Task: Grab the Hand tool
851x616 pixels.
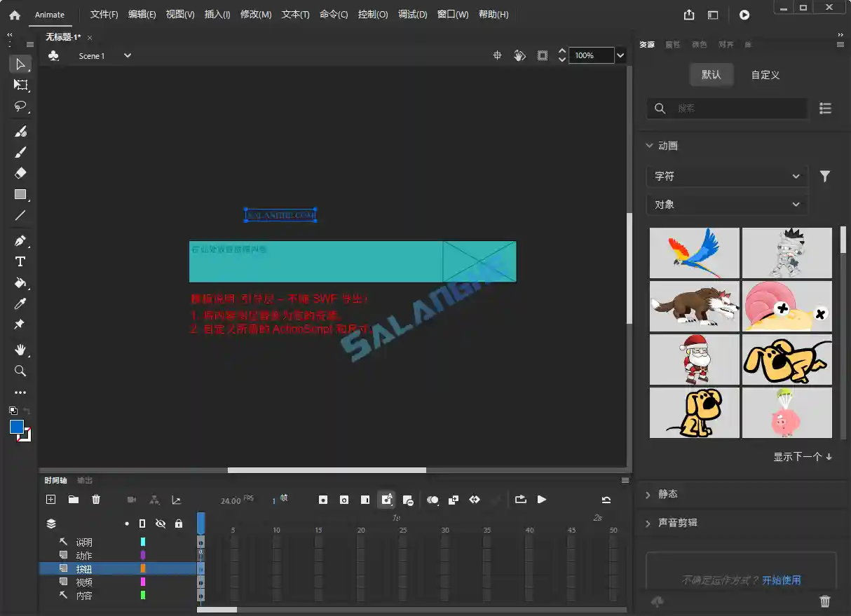Action: pyautogui.click(x=20, y=350)
